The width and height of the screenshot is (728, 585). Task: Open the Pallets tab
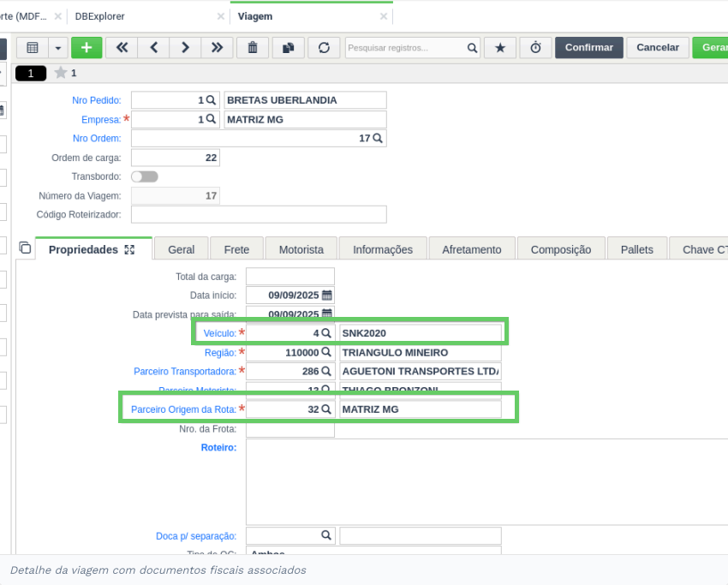tap(637, 250)
